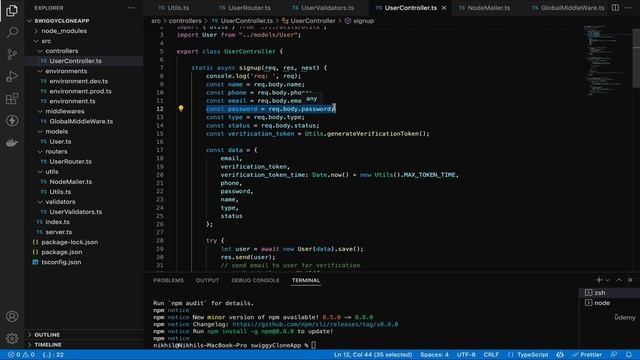640x360 pixels.
Task: Open User.ts in models folder
Action: tap(60, 142)
